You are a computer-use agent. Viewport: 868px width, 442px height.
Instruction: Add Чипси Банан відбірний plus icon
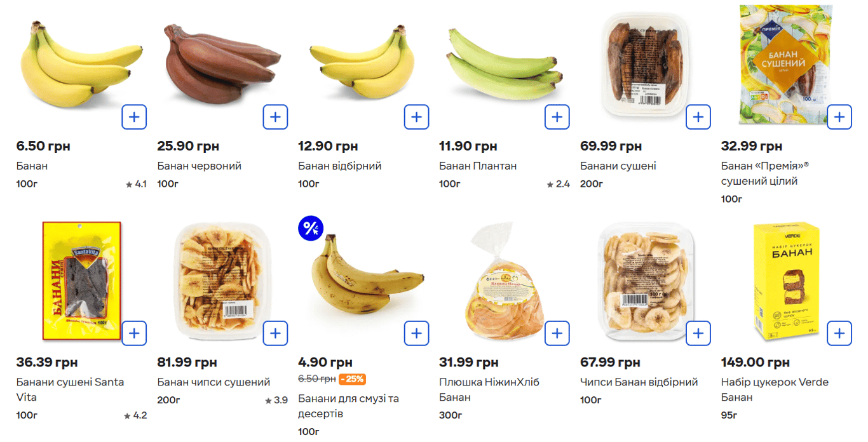click(698, 333)
